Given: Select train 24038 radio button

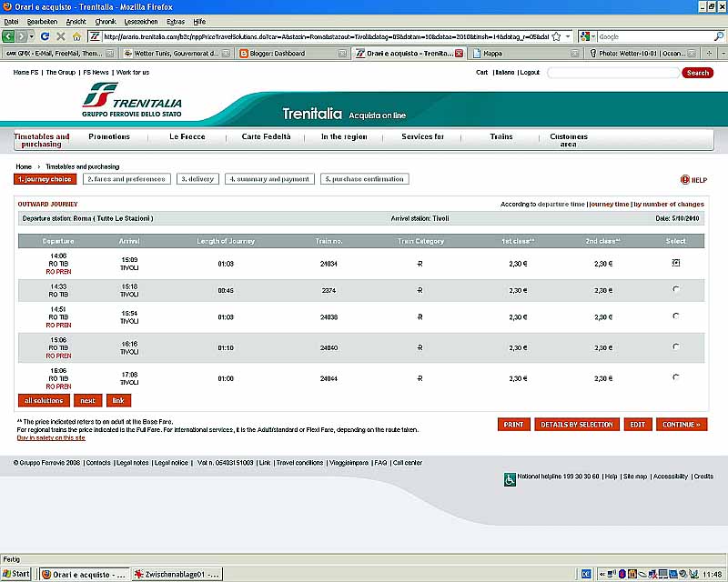Looking at the screenshot, I should coord(675,316).
